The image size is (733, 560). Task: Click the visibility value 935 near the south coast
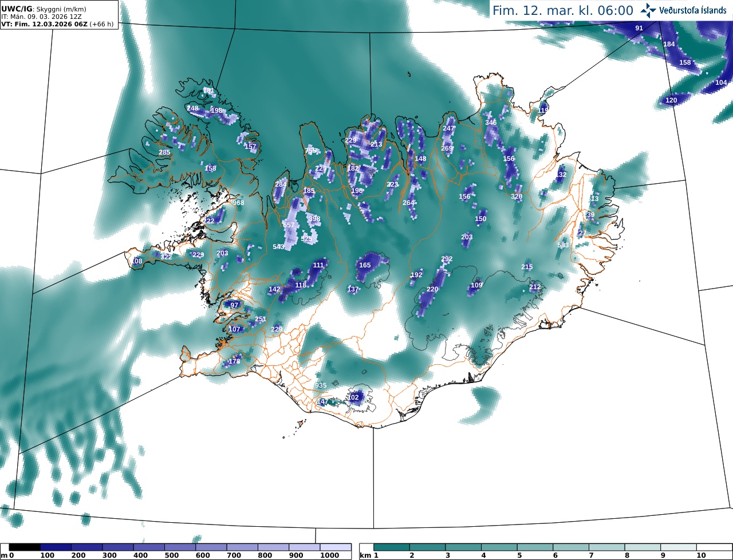(x=321, y=385)
